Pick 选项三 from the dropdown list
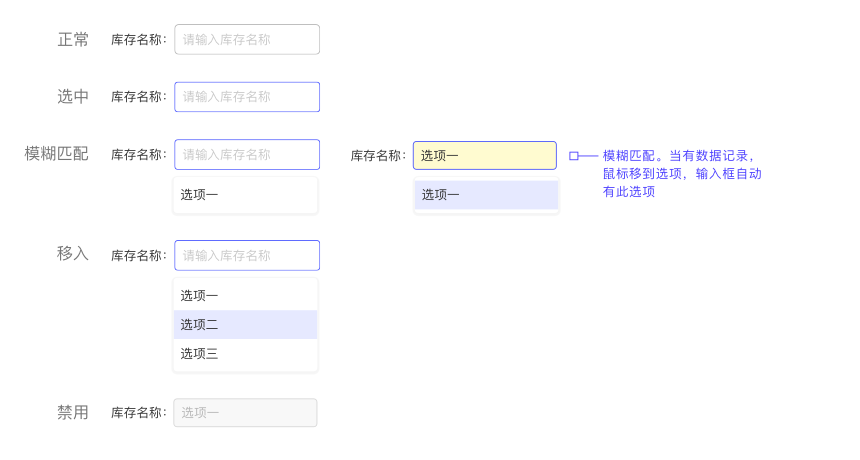860x460 pixels. tap(245, 354)
